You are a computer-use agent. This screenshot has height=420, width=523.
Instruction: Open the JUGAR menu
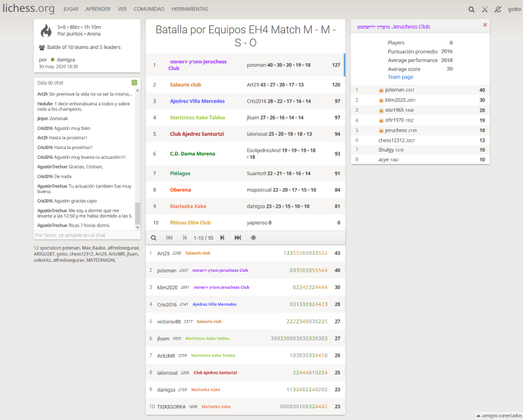click(71, 9)
